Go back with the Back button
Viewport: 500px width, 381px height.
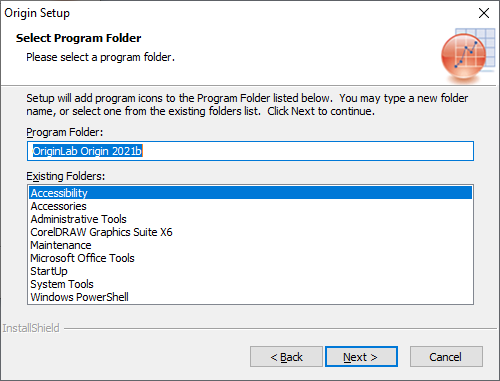pyautogui.click(x=286, y=357)
